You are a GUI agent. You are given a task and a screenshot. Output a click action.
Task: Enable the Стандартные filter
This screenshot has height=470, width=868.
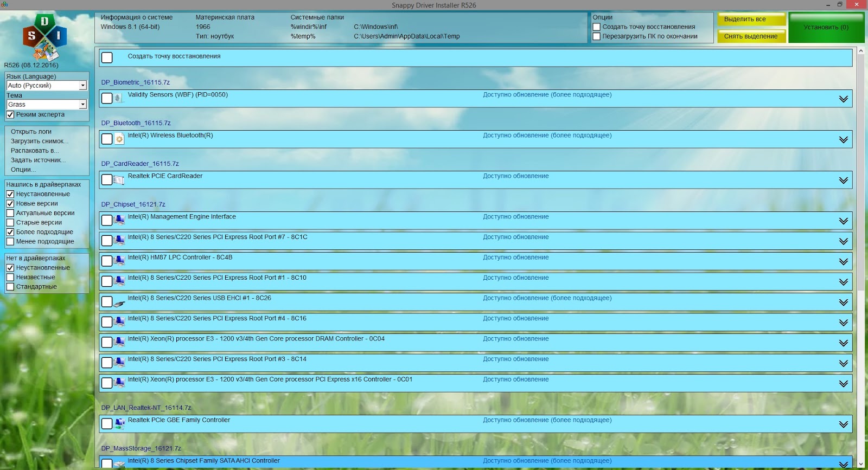[x=10, y=287]
